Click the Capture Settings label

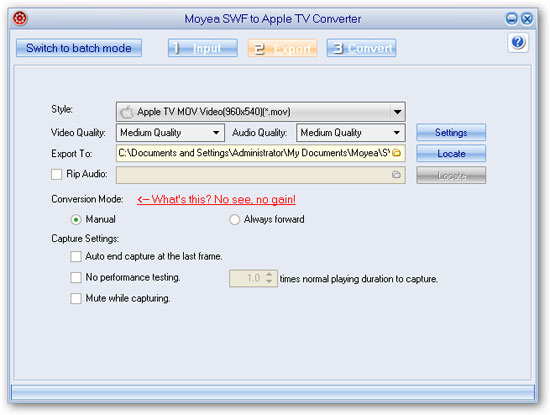pyautogui.click(x=85, y=239)
